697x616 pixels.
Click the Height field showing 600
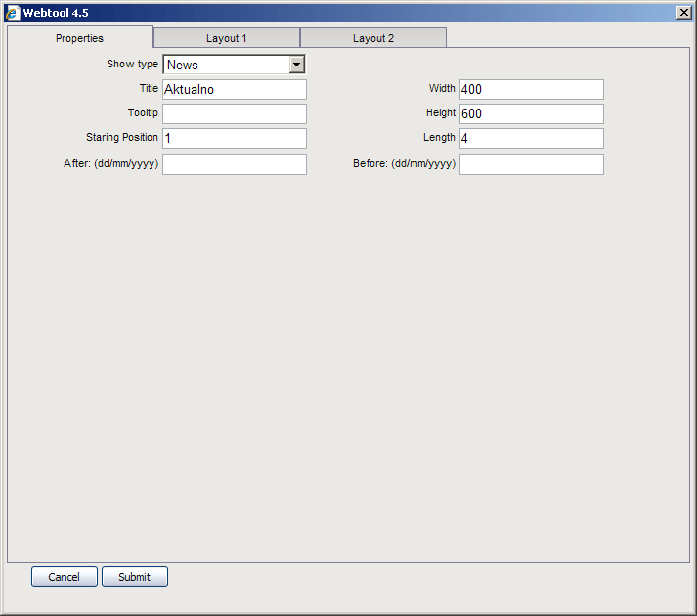[531, 113]
